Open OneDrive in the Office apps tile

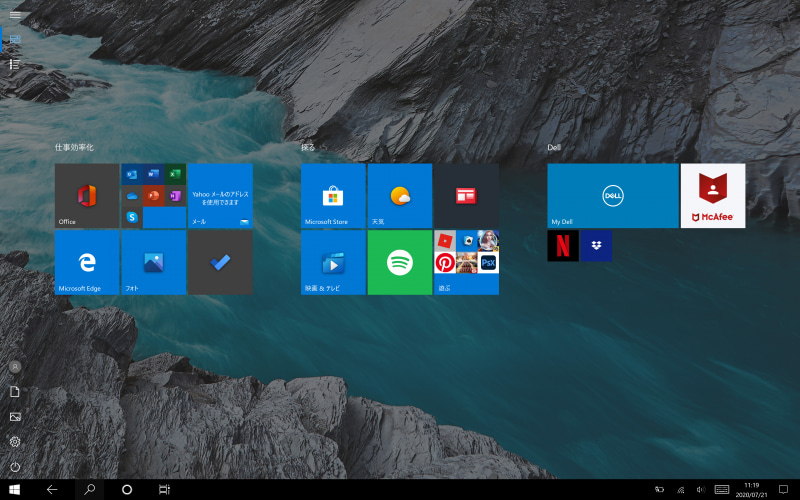coord(132,196)
